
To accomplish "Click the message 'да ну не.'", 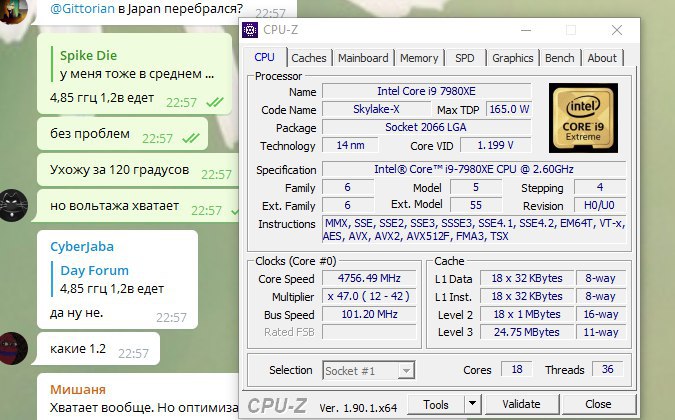I will [x=77, y=313].
